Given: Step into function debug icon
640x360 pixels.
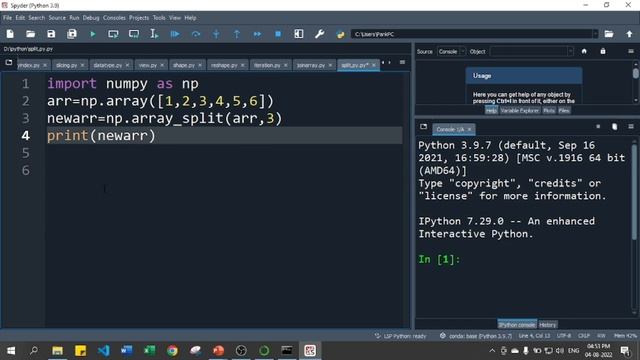Looking at the screenshot, I should 216,34.
